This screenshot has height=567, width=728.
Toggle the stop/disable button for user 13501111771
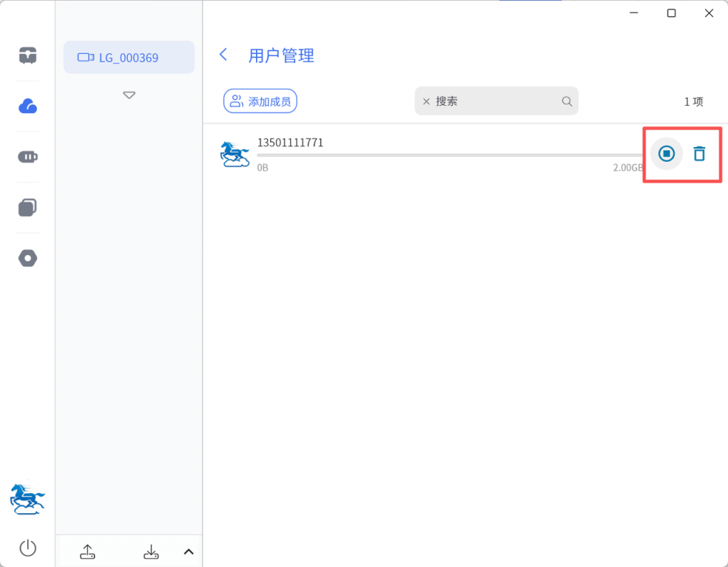(x=666, y=153)
